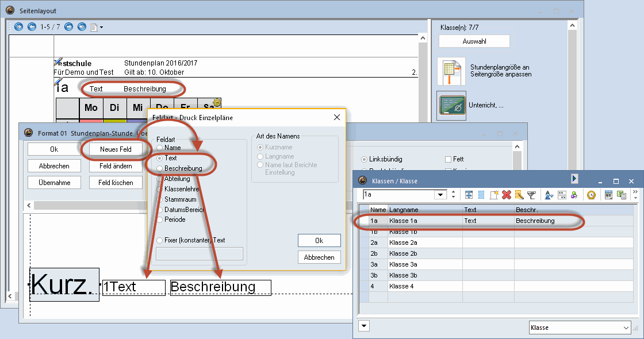Select the DatumsBereich radio button
This screenshot has height=339, width=644.
tap(160, 209)
